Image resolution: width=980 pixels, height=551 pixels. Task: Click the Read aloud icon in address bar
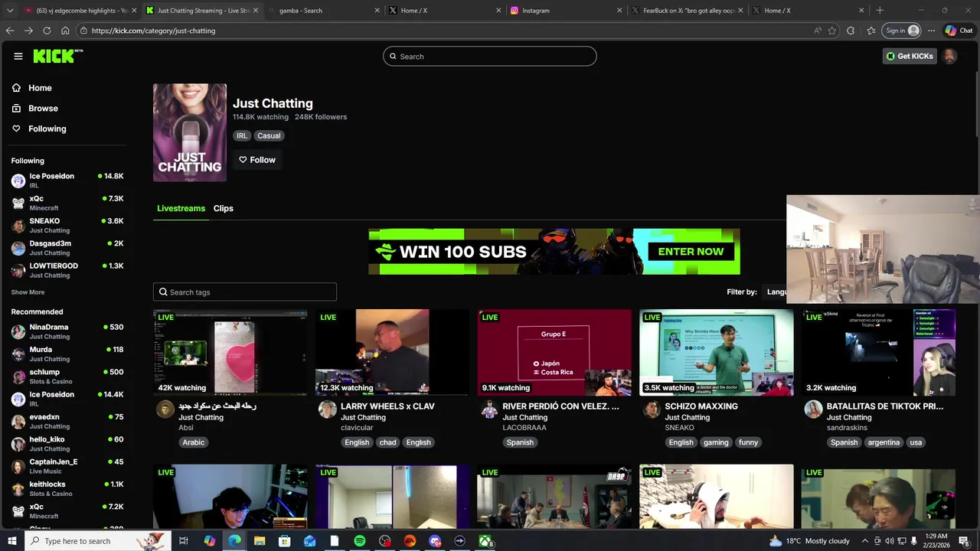point(818,31)
